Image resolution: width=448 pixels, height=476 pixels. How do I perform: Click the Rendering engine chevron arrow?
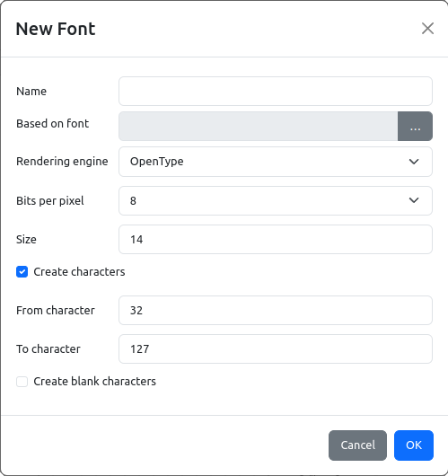click(x=414, y=162)
